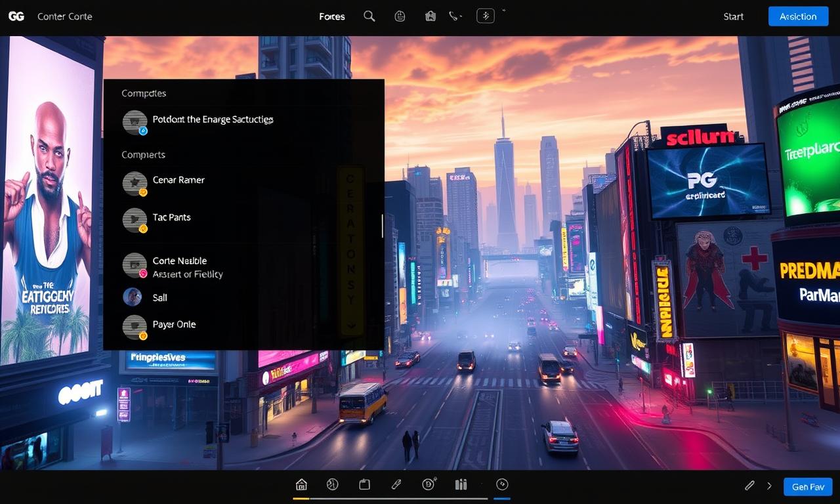Viewport: 840px width, 504px height.
Task: Select Start in the top navigation
Action: (x=733, y=16)
